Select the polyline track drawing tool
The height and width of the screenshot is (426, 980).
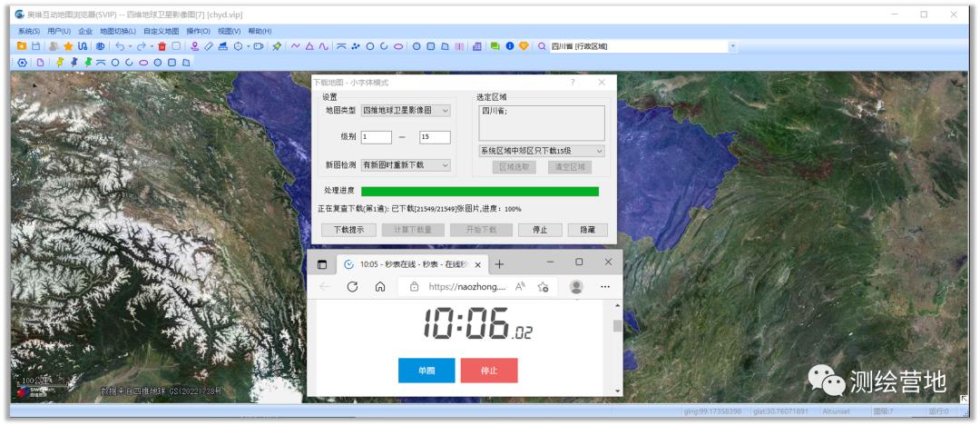pos(296,46)
